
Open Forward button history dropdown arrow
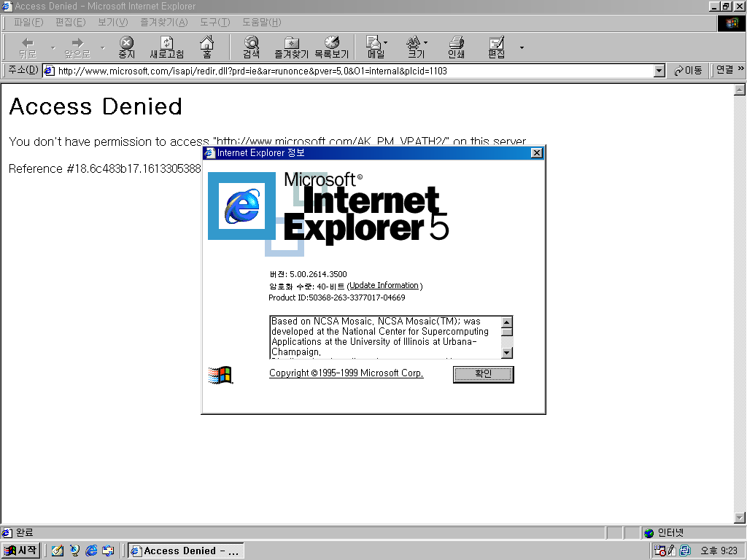click(x=102, y=47)
